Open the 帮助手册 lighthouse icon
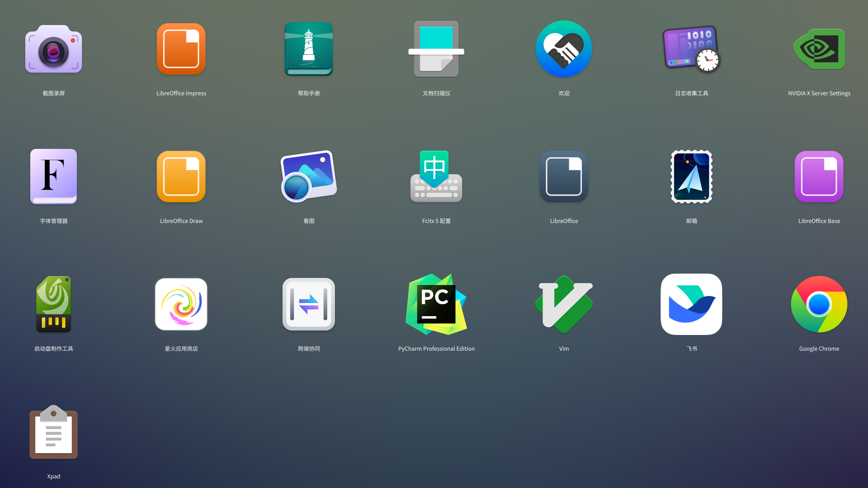The height and width of the screenshot is (488, 868). click(x=309, y=49)
